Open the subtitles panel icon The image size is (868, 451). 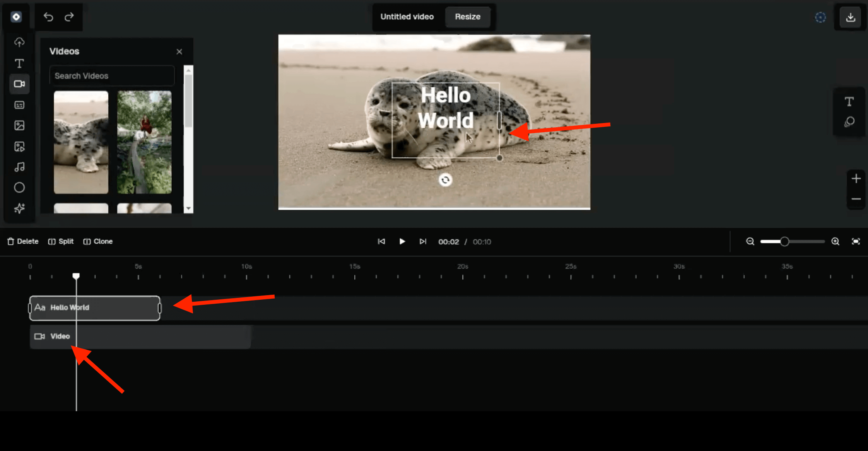19,105
